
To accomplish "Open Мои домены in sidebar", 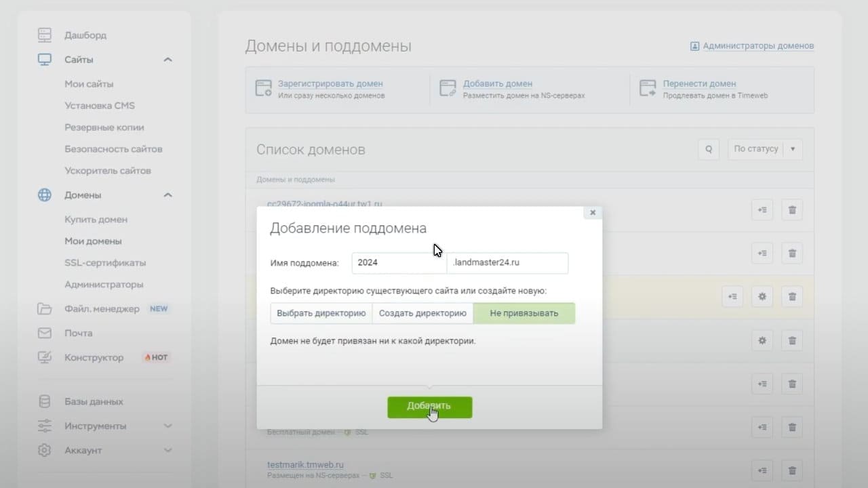I will 93,241.
